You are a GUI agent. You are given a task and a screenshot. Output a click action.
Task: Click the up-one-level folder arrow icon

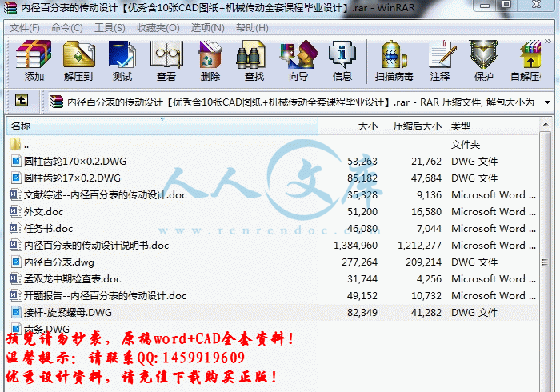pos(22,100)
